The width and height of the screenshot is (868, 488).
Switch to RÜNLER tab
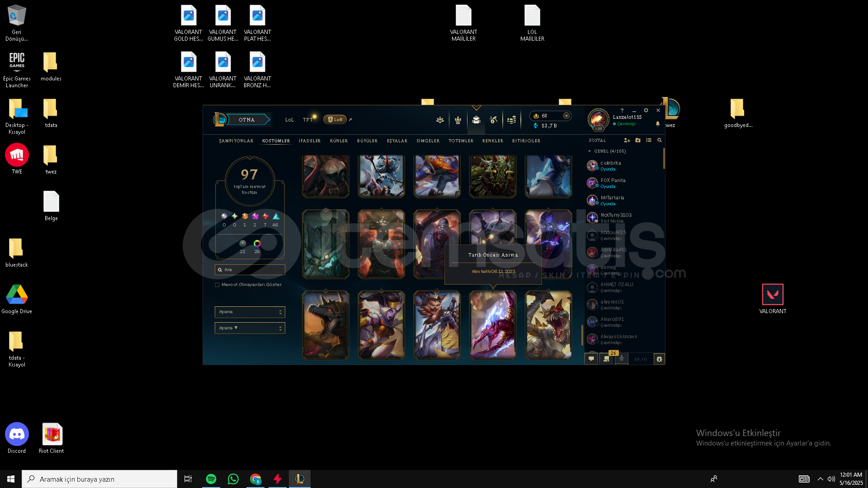coord(339,141)
